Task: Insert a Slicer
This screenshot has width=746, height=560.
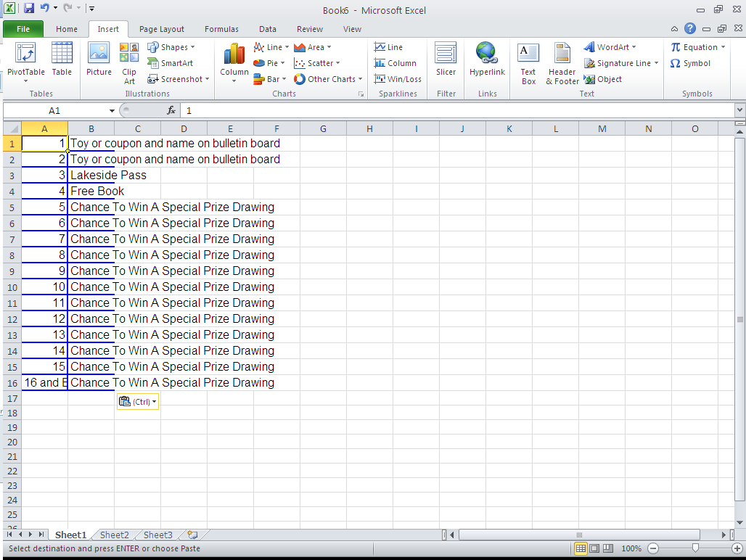Action: click(x=446, y=59)
